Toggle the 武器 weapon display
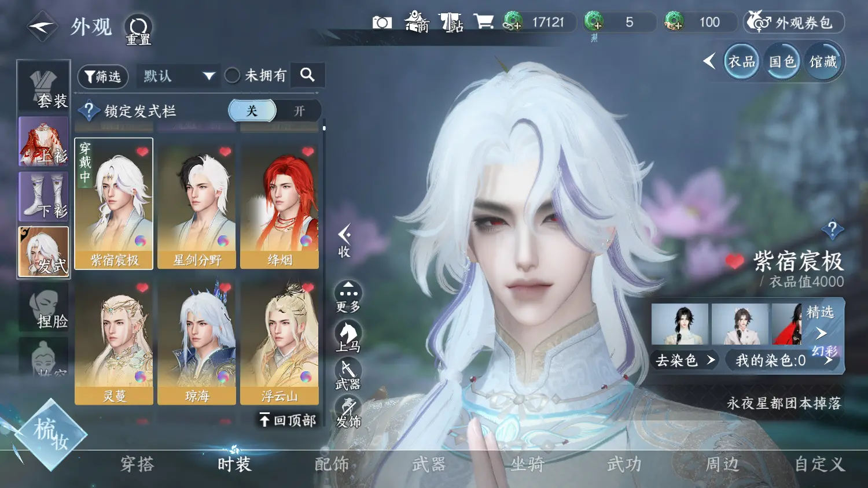This screenshot has height=488, width=868. pos(348,374)
